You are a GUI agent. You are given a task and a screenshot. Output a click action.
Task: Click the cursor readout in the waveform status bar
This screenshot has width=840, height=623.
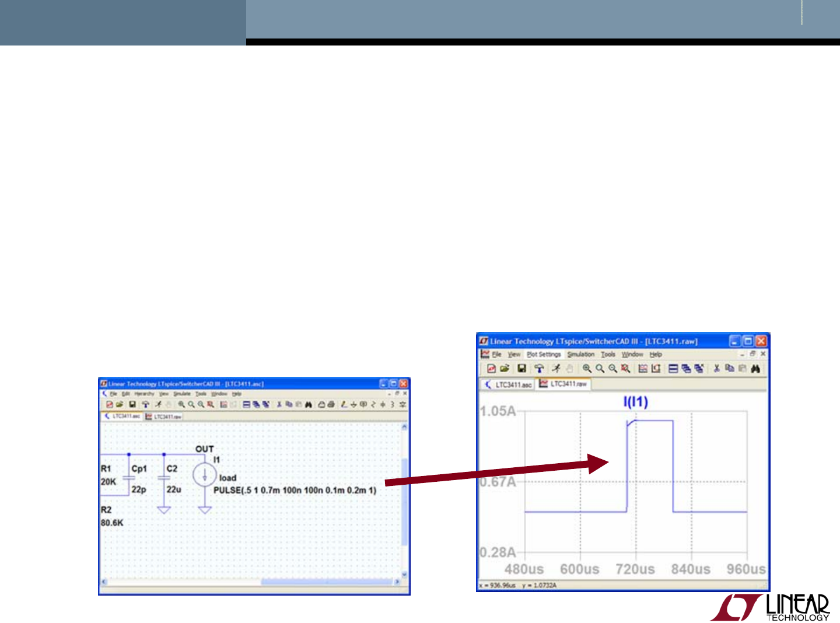coord(518,585)
